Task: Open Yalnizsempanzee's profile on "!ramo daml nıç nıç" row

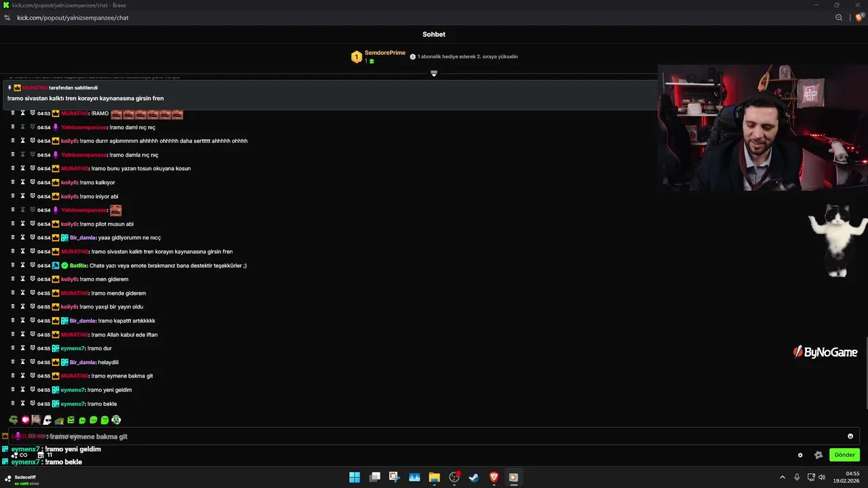Action: click(84, 127)
